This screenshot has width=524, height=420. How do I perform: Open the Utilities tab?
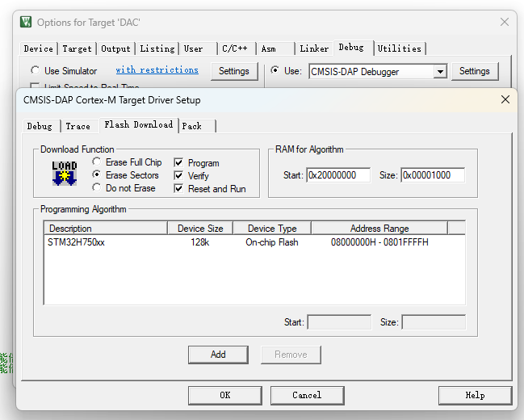tap(400, 48)
